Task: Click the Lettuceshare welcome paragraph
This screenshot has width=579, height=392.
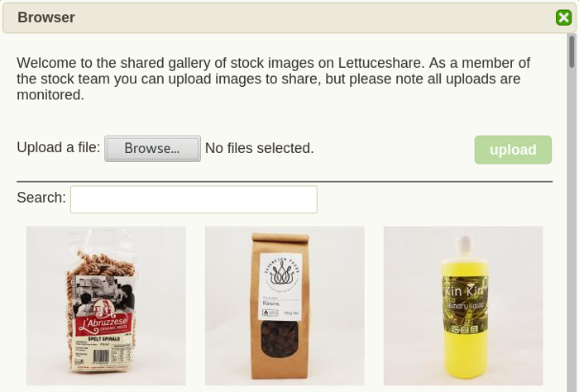Action: pos(273,79)
